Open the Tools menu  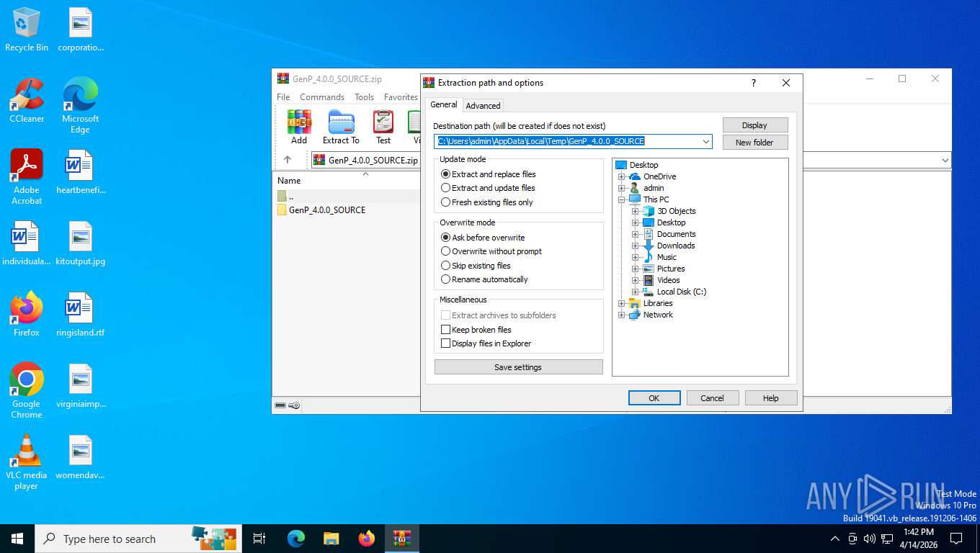(364, 97)
